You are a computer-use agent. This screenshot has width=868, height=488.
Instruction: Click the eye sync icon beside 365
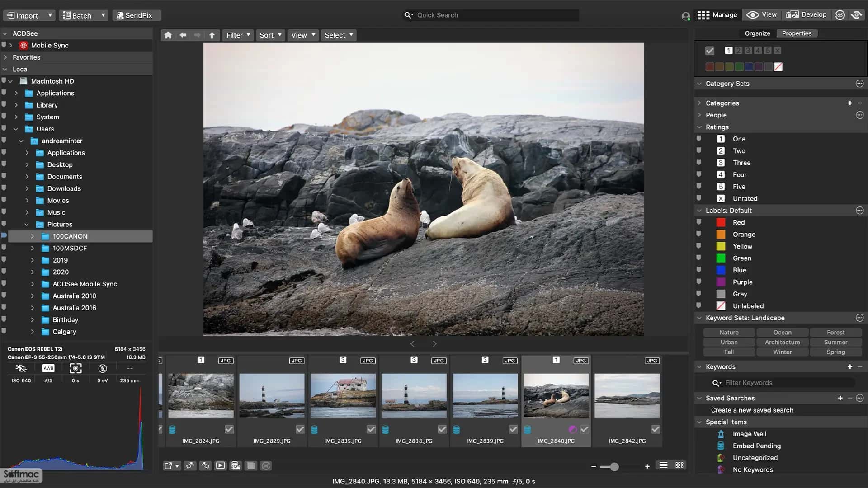tap(857, 15)
